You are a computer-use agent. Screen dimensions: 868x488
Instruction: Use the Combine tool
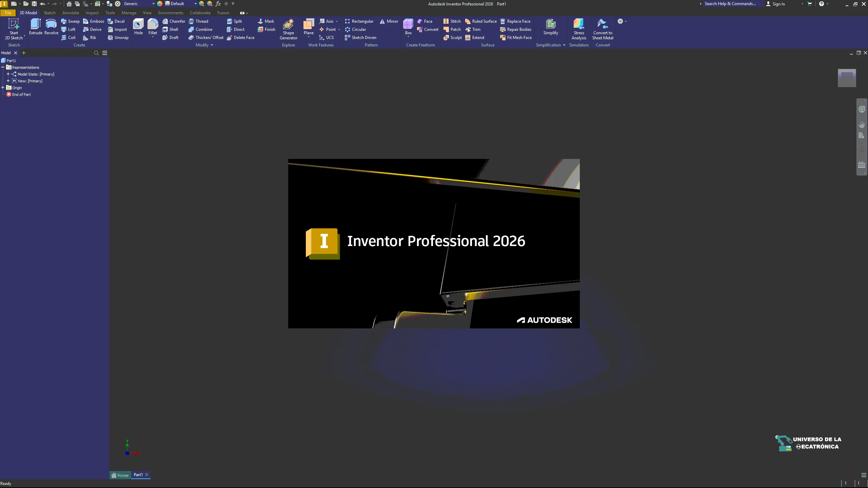[x=200, y=29]
